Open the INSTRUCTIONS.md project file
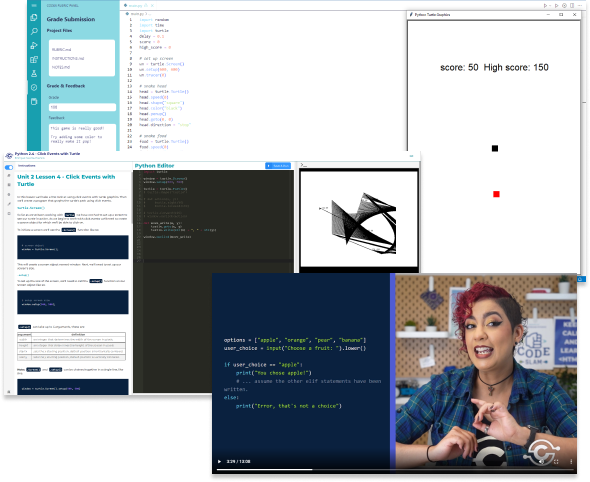590x482 pixels. (68, 58)
